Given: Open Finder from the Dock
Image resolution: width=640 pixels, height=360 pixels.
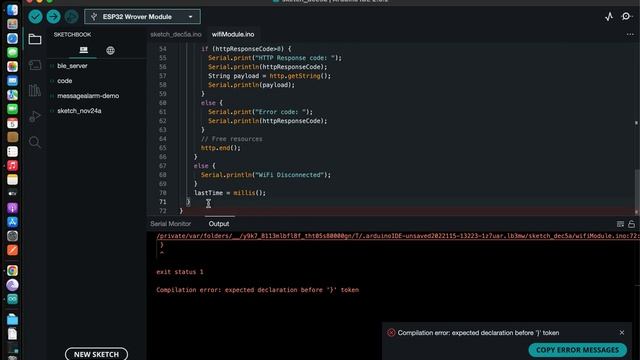Looking at the screenshot, I should [12, 10].
